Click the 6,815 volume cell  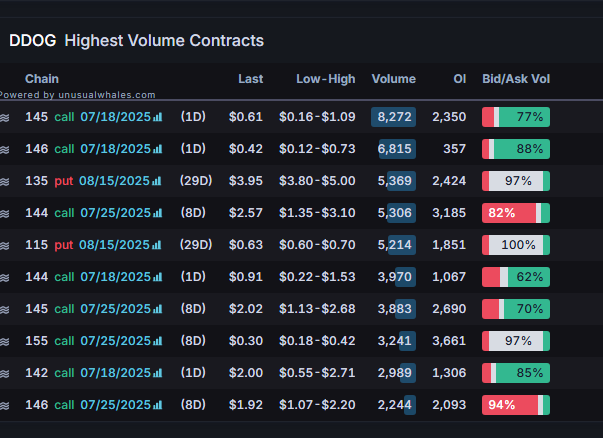click(x=395, y=149)
